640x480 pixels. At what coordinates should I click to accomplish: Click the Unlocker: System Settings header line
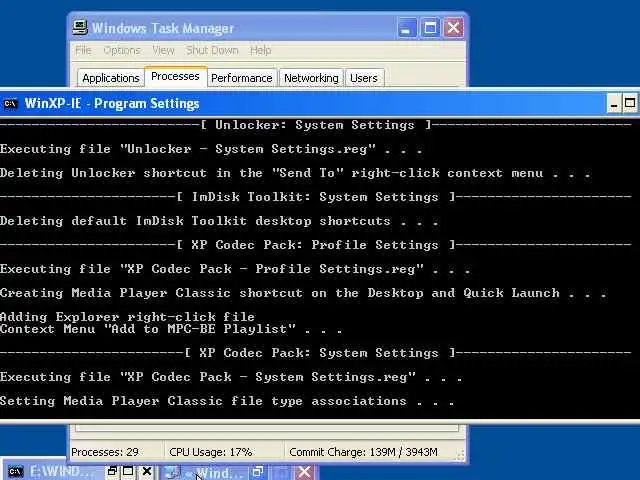[316, 125]
